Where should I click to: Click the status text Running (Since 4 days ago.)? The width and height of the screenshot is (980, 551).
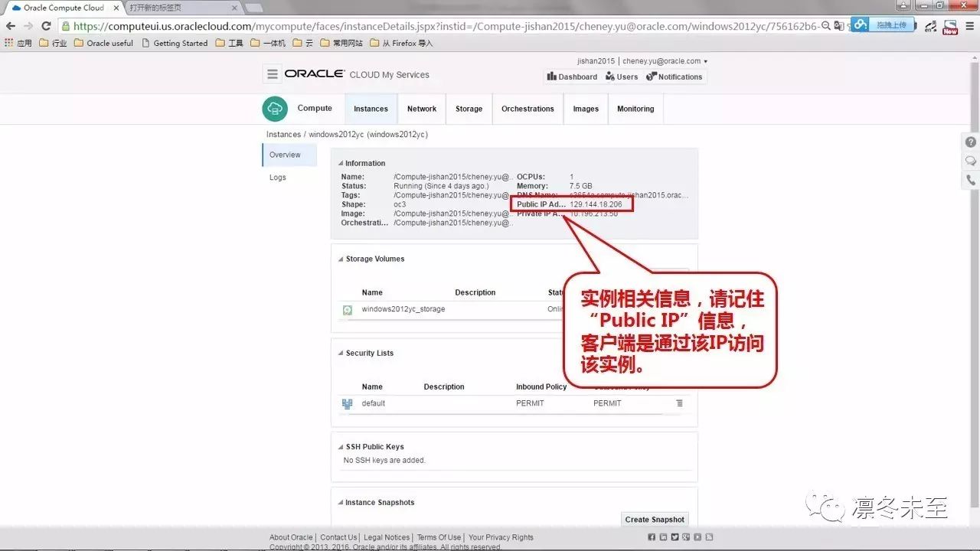tap(441, 186)
